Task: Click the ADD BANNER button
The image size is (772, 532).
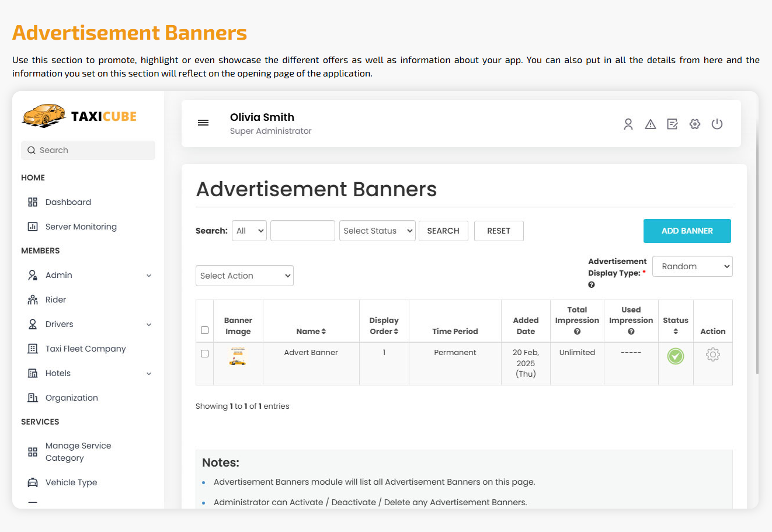Action: (687, 231)
